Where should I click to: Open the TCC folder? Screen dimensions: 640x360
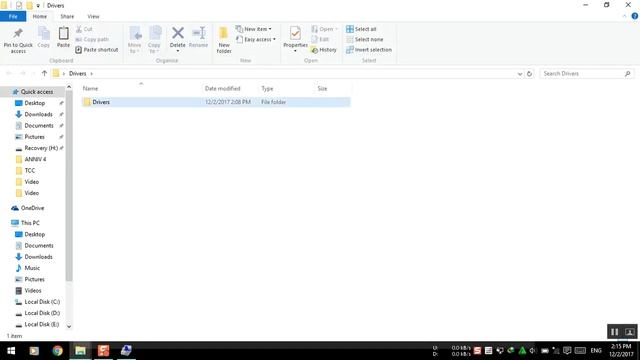pyautogui.click(x=30, y=171)
